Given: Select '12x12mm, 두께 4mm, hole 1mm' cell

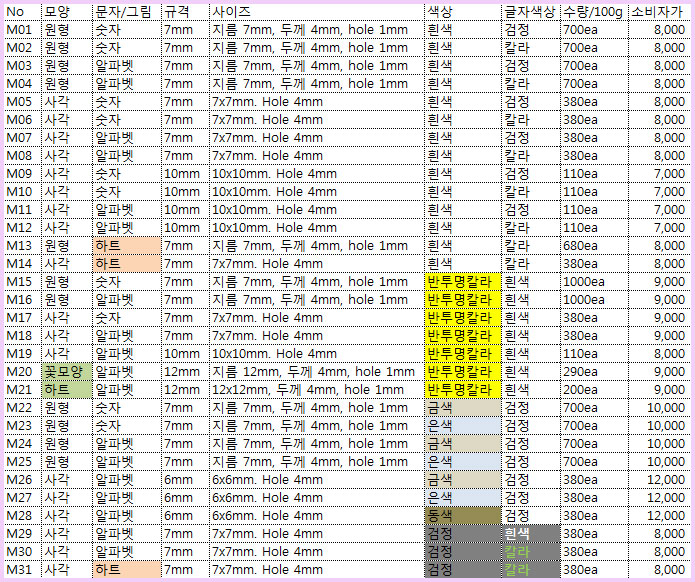Looking at the screenshot, I should point(316,390).
